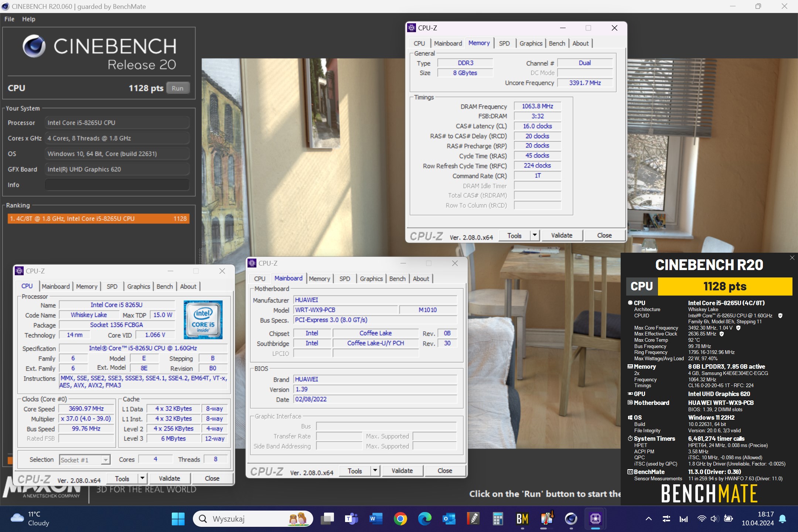Open Outlook from the taskbar
The image size is (798, 532).
tap(449, 519)
